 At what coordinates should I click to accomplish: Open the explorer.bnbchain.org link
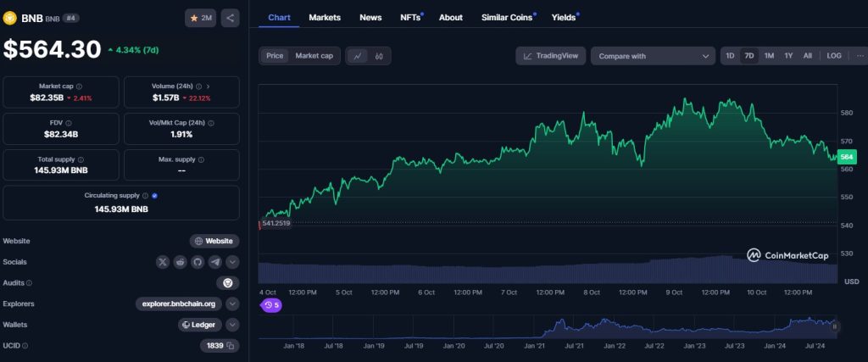[x=179, y=304]
